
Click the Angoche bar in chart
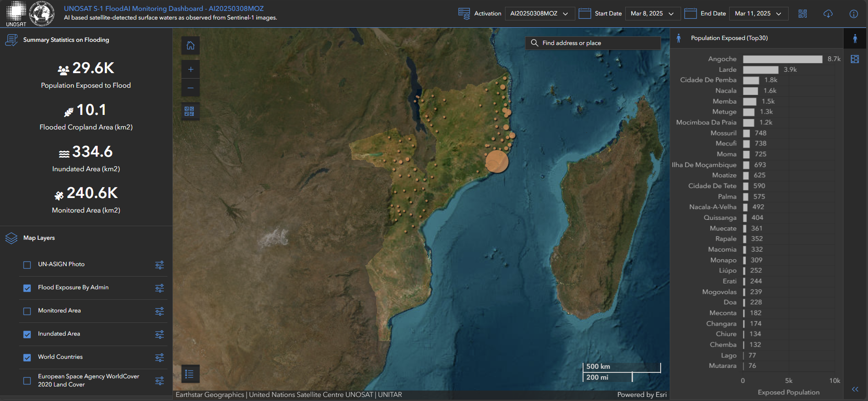tap(782, 59)
